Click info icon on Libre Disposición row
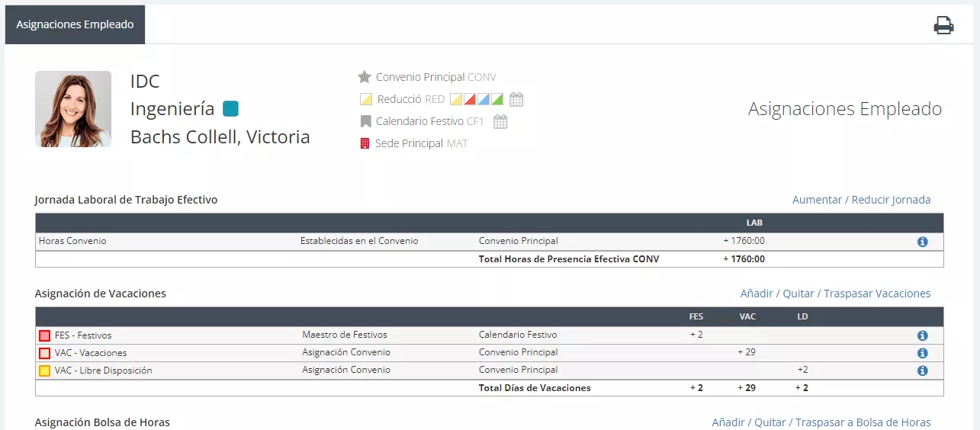Screen dimensions: 980x430 922,371
